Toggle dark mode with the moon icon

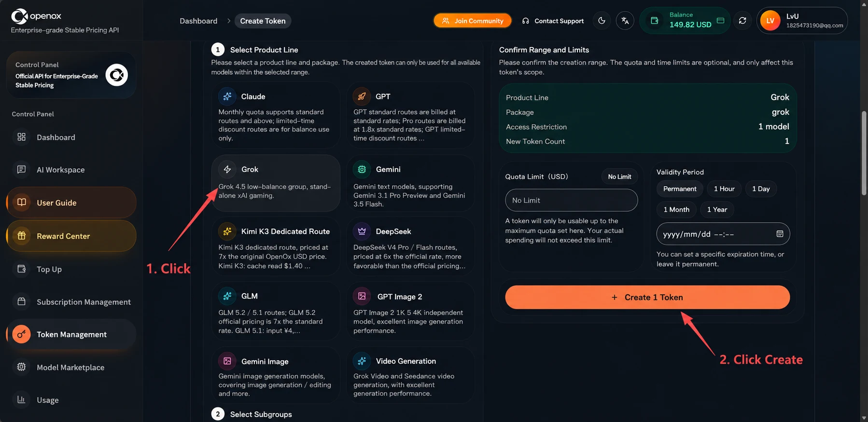[602, 21]
